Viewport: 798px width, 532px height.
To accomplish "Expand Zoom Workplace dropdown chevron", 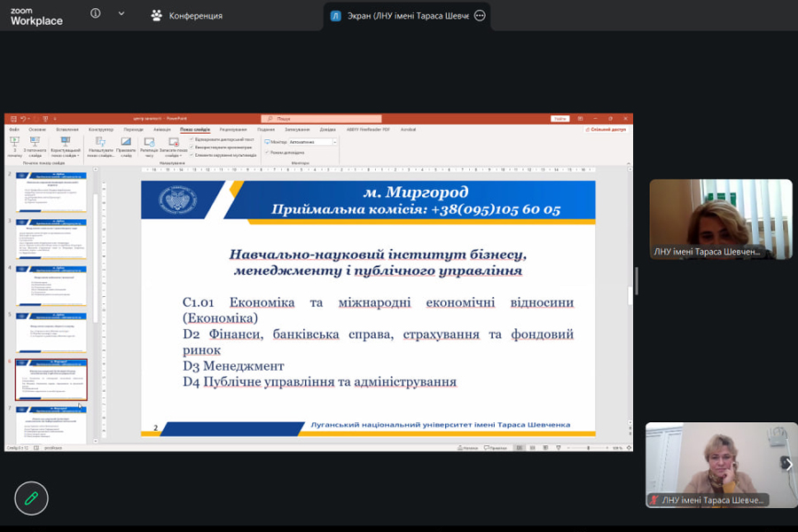I will [x=121, y=14].
